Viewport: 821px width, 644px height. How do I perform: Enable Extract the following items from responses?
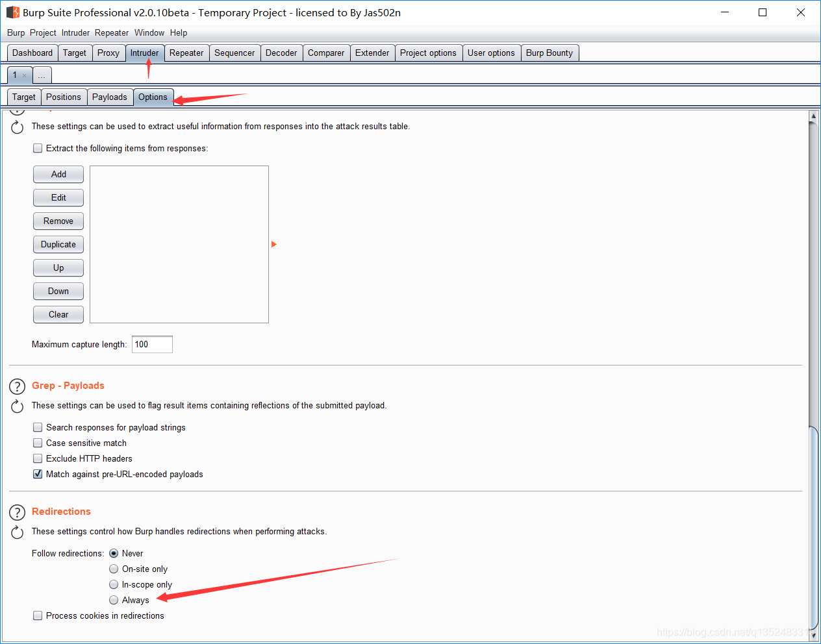click(38, 148)
